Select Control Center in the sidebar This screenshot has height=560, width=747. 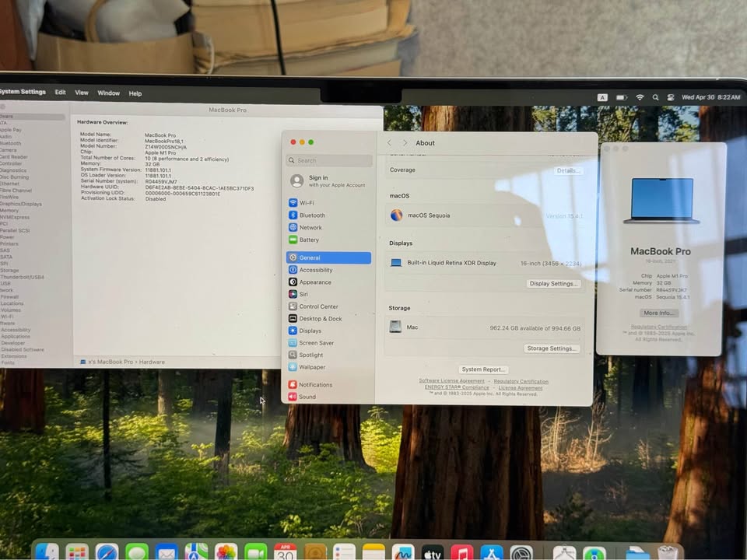[318, 306]
